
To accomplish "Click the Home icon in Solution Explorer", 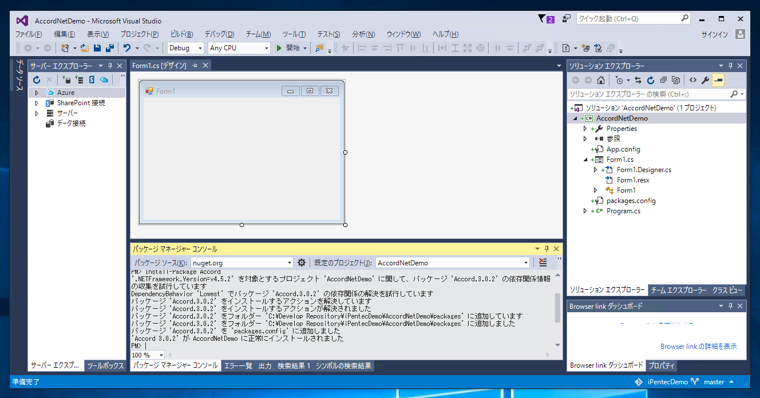I will [601, 80].
